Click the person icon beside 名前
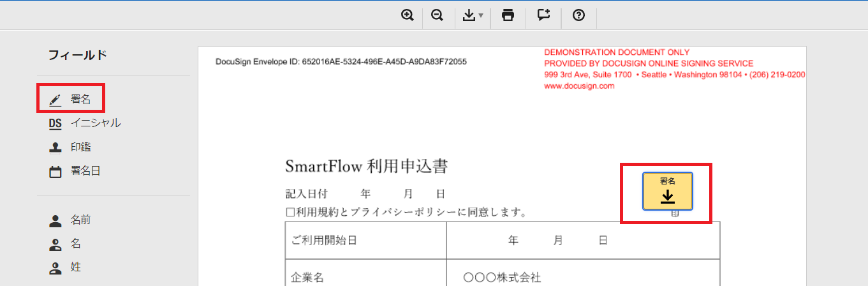The height and width of the screenshot is (286, 868). (55, 221)
